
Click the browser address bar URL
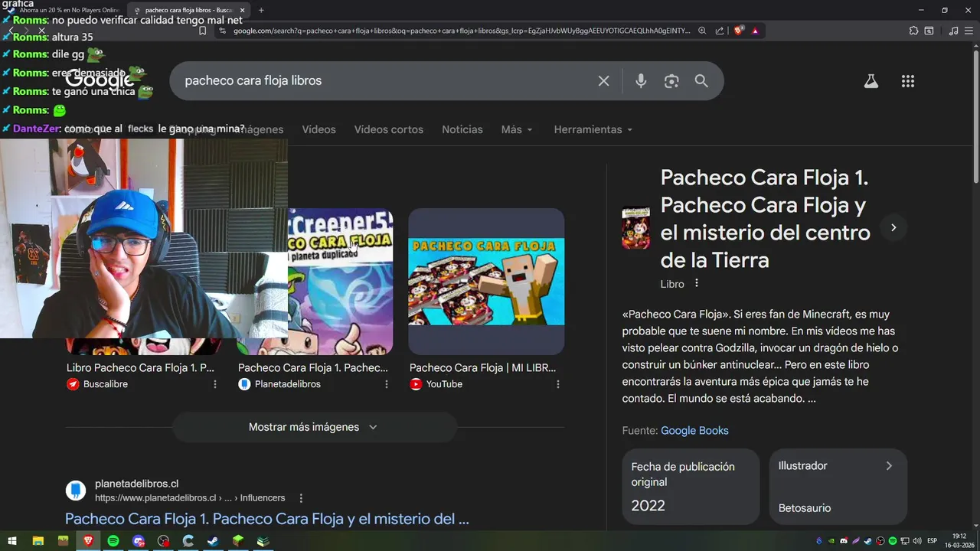click(x=461, y=31)
